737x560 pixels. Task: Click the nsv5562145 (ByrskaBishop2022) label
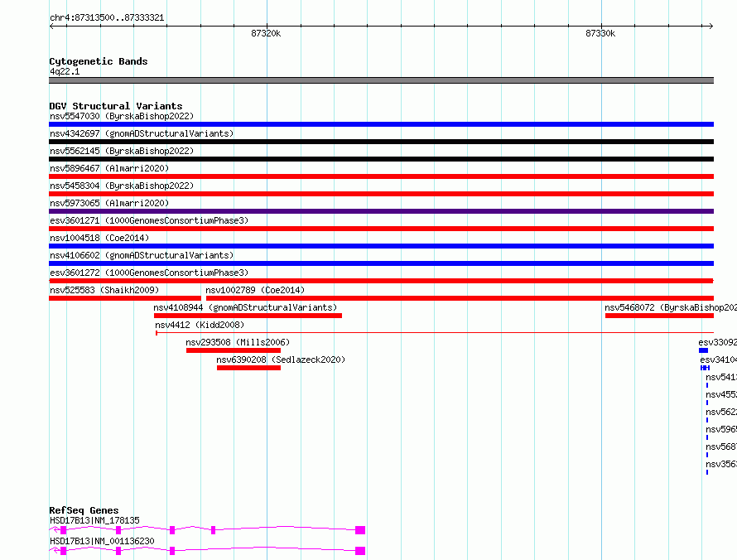tap(122, 151)
